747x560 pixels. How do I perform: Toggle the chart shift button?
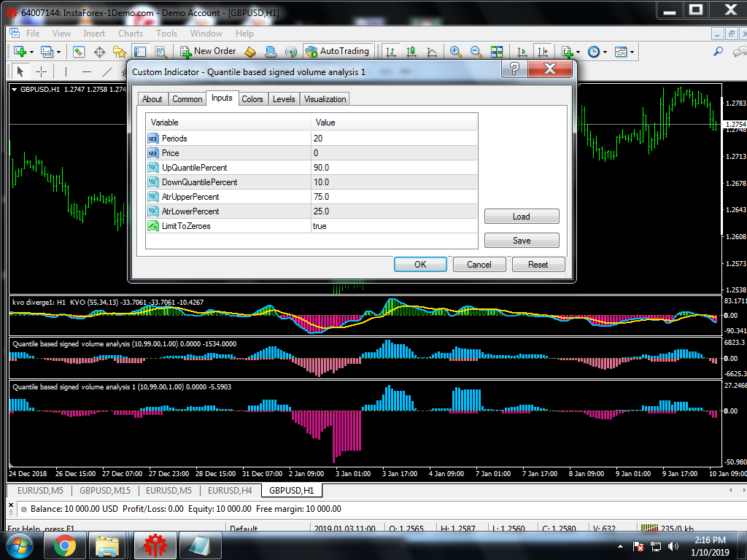coord(542,52)
